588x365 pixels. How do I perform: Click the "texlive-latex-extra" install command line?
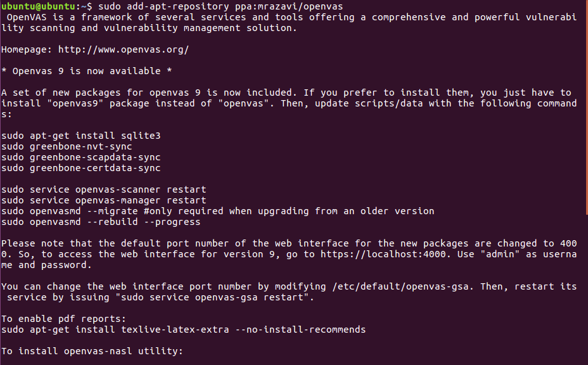[x=183, y=330]
